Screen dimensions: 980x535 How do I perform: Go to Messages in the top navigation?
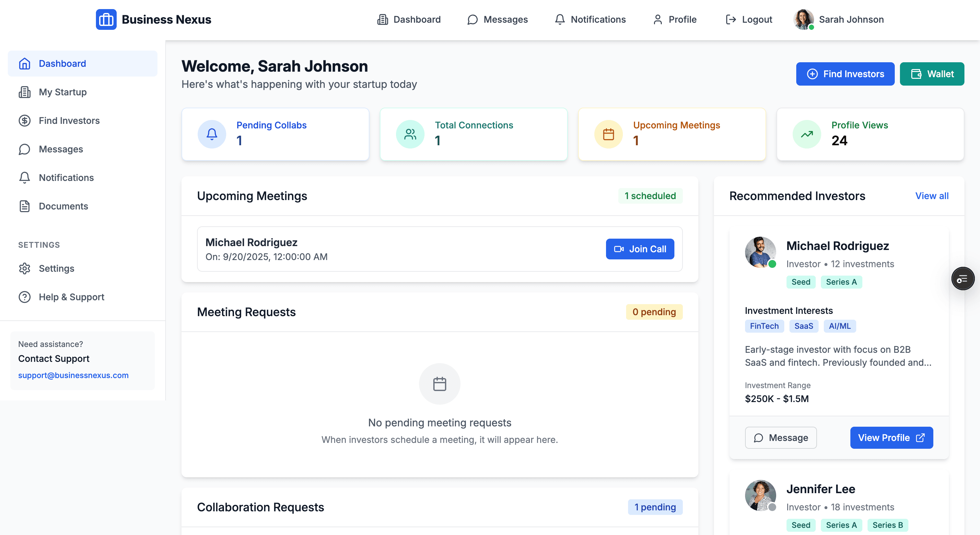tap(497, 19)
